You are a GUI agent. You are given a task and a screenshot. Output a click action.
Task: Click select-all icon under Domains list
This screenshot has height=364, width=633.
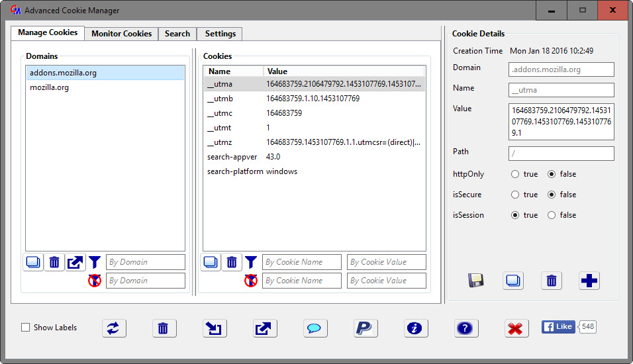click(33, 262)
